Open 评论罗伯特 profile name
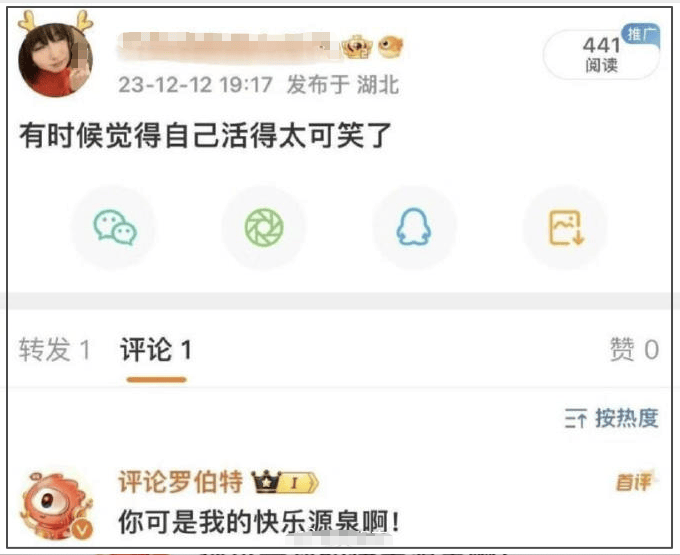680x555 pixels. (180, 482)
